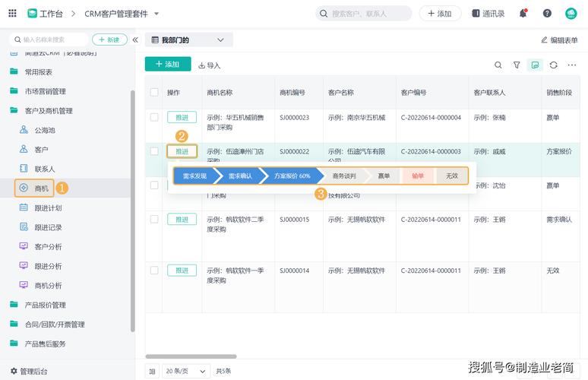Select the 赢单 stage in popup
588x380 pixels.
pyautogui.click(x=384, y=176)
